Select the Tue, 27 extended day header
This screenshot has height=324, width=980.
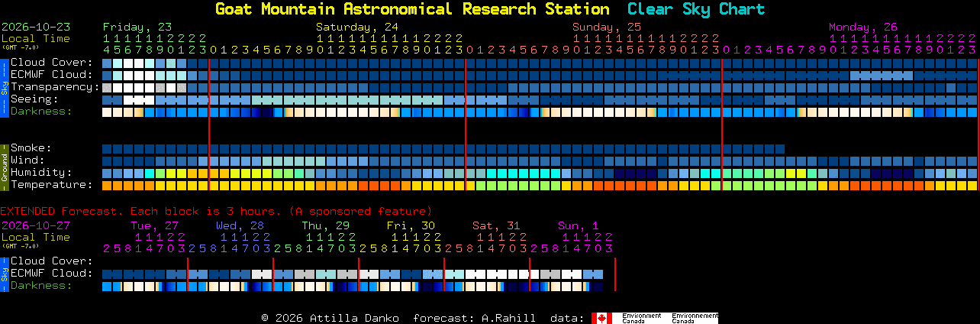click(x=154, y=225)
